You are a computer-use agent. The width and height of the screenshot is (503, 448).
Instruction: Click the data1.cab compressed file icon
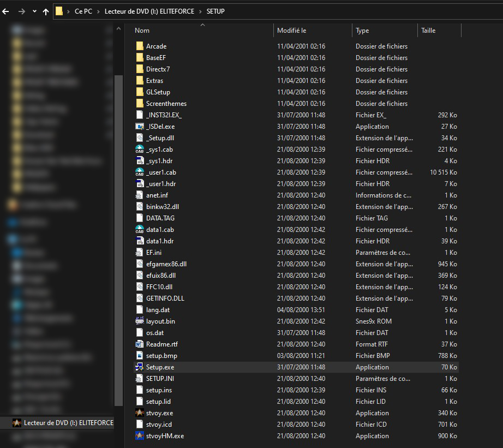tap(140, 230)
